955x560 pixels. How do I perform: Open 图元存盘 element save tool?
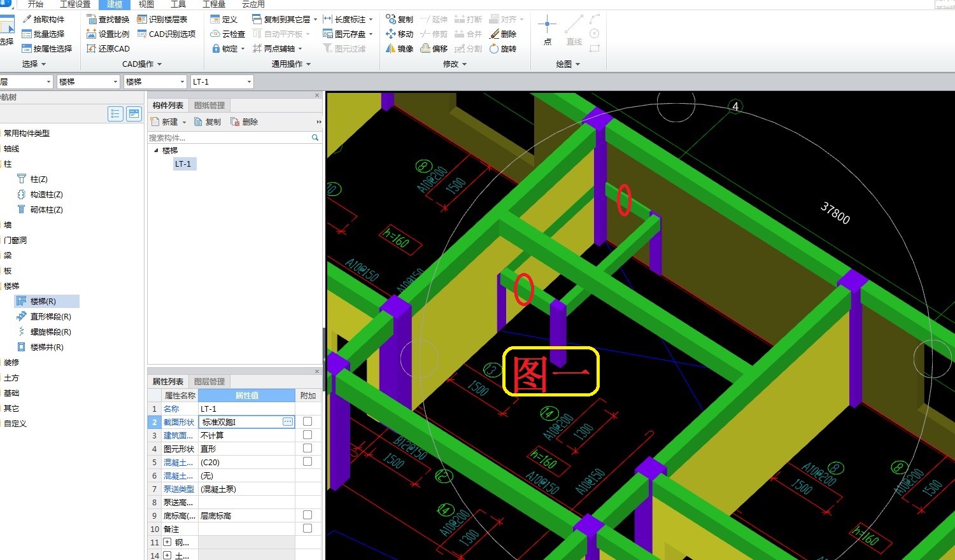[x=348, y=34]
